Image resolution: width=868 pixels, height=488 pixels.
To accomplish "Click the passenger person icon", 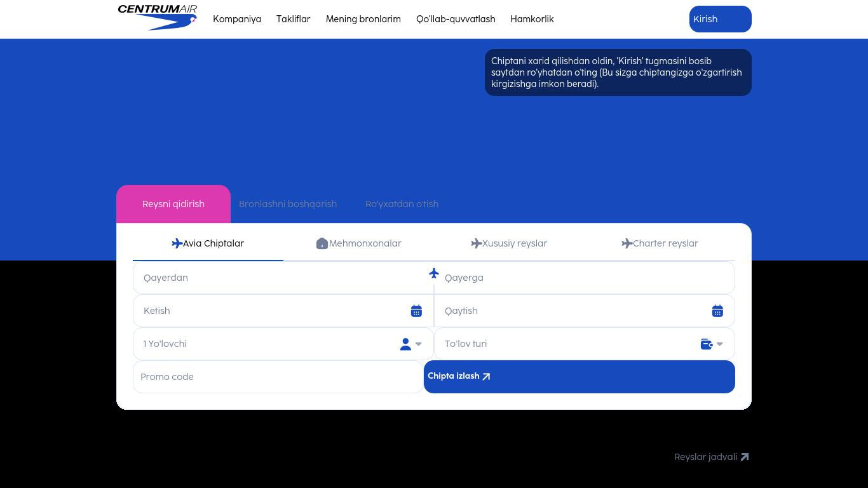I will (x=405, y=344).
